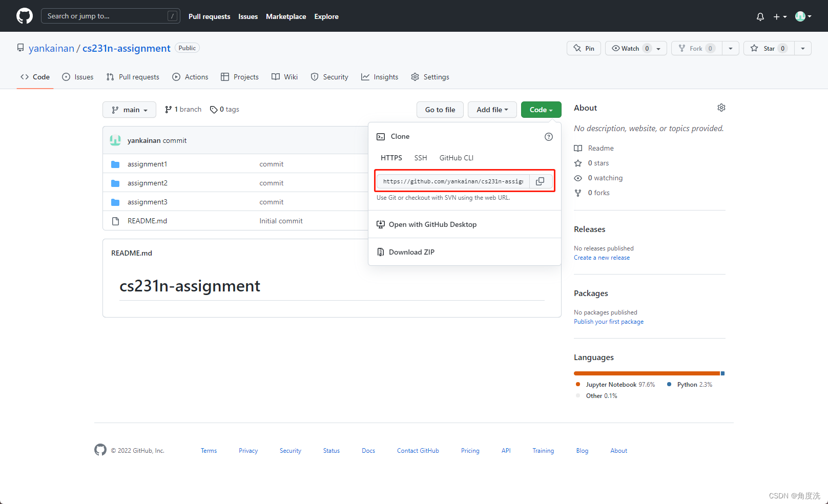Click the Clone help question mark icon

click(x=549, y=137)
